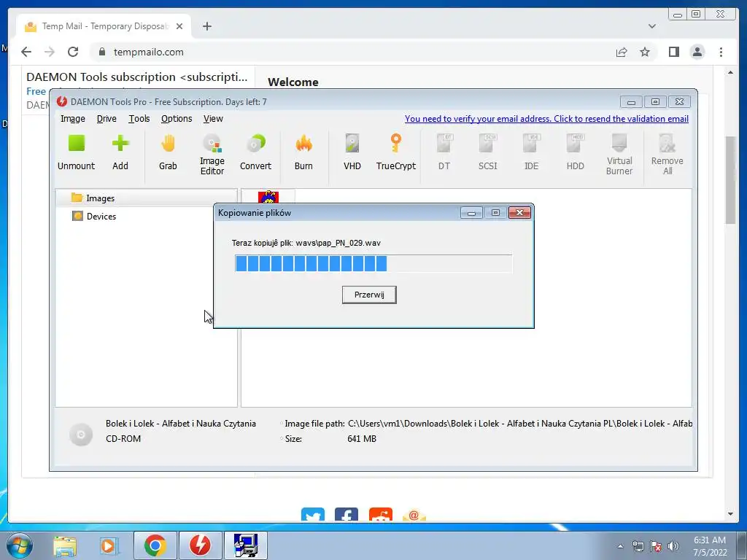Viewport: 747px width, 560px height.
Task: Go forward in Chrome
Action: point(50,52)
